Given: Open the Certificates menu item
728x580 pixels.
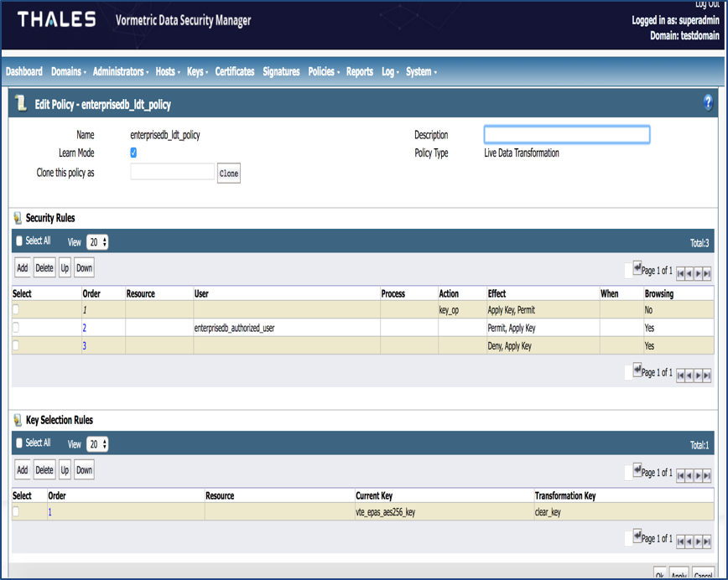Looking at the screenshot, I should click(x=235, y=72).
